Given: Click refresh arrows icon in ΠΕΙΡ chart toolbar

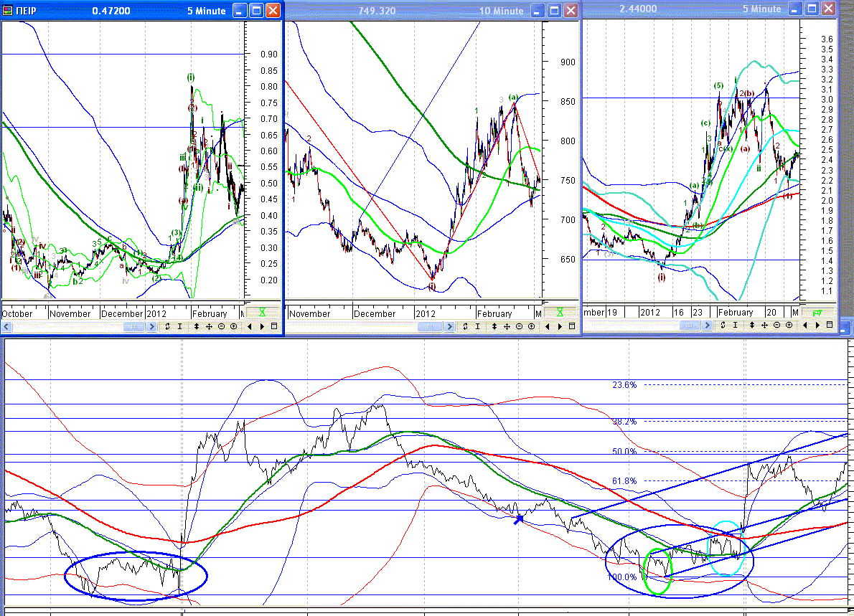Looking at the screenshot, I should click(168, 326).
